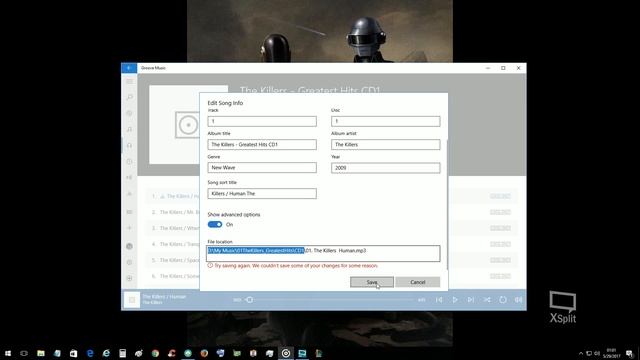Select track 2 The Killers row

pos(331,212)
